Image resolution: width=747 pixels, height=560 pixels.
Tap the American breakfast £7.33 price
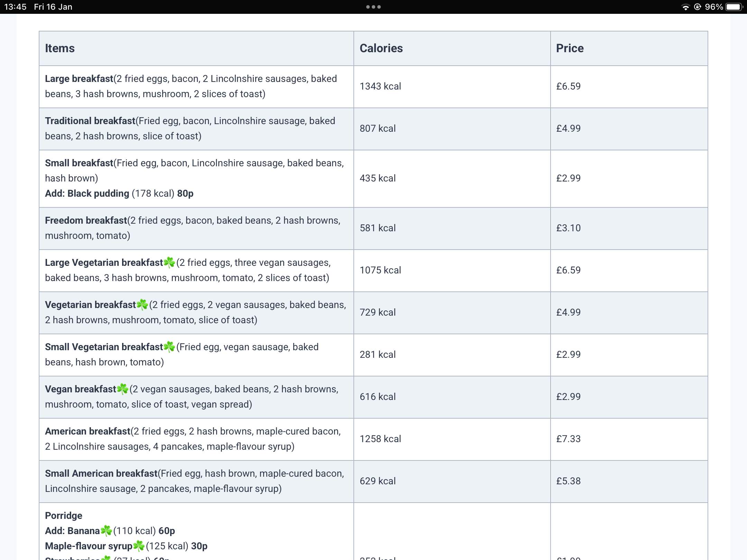(568, 439)
